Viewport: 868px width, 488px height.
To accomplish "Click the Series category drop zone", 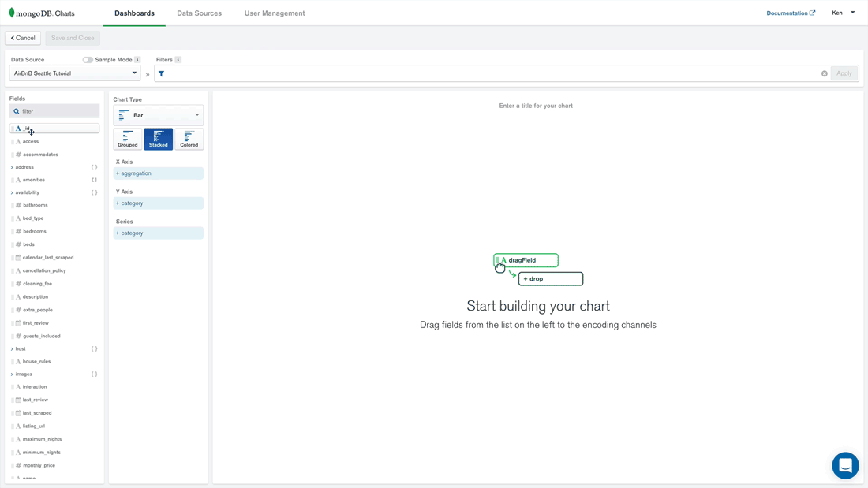I will coord(159,233).
